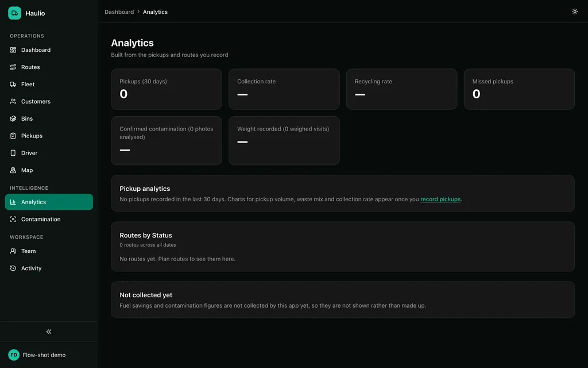Click the Analytics bar chart icon
The width and height of the screenshot is (588, 368).
pos(13,202)
